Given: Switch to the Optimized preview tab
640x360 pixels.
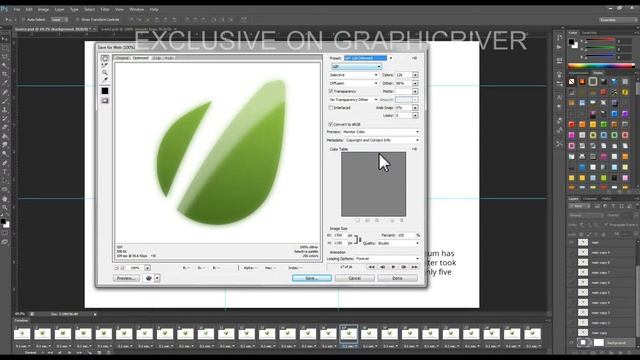Looking at the screenshot, I should click(x=140, y=58).
